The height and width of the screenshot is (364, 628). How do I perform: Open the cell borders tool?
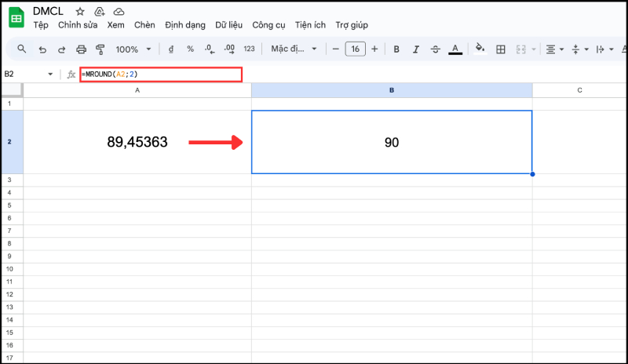(x=500, y=49)
